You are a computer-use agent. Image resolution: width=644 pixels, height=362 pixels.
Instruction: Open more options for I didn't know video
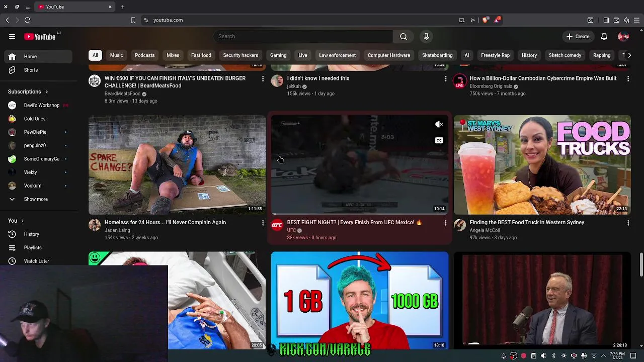445,79
